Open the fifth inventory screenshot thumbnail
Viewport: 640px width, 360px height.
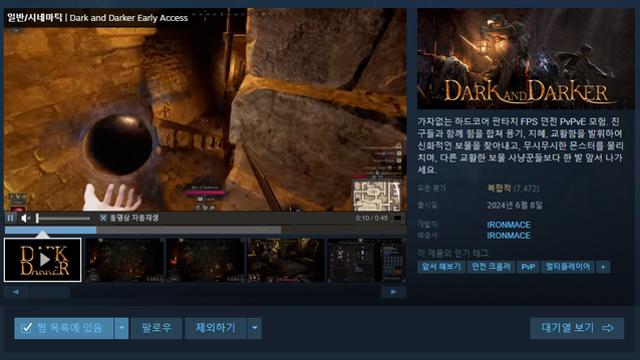367,260
